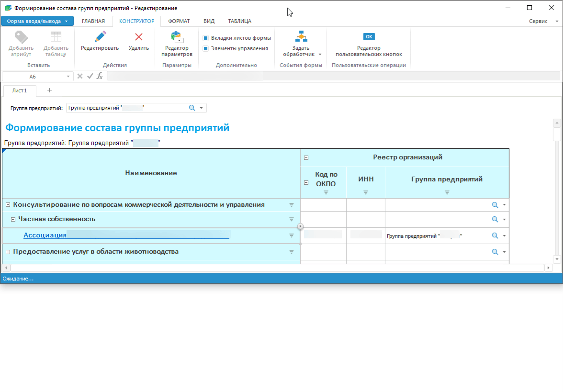
Task: Open Редактор пользовательских кнопок
Action: point(369,37)
